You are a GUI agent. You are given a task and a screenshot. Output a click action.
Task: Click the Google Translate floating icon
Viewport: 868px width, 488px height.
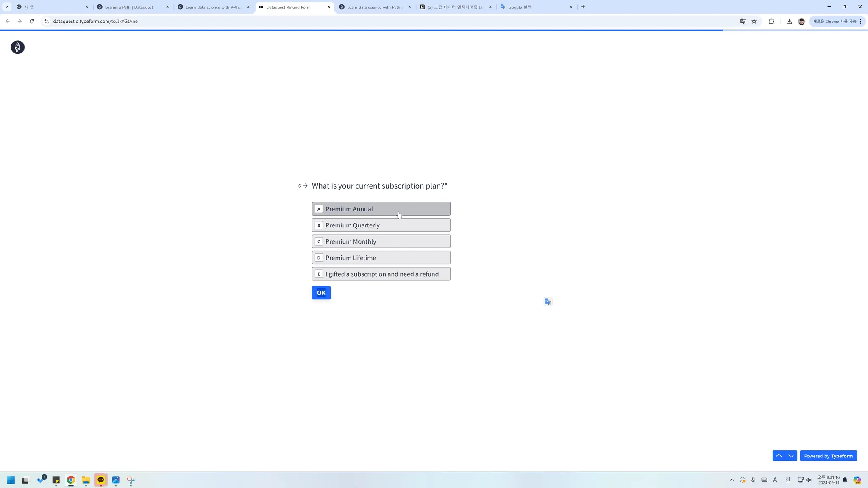click(x=548, y=302)
